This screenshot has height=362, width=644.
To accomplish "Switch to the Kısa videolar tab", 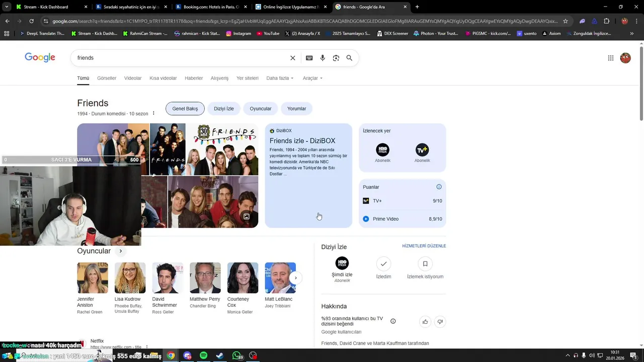I will point(163,78).
